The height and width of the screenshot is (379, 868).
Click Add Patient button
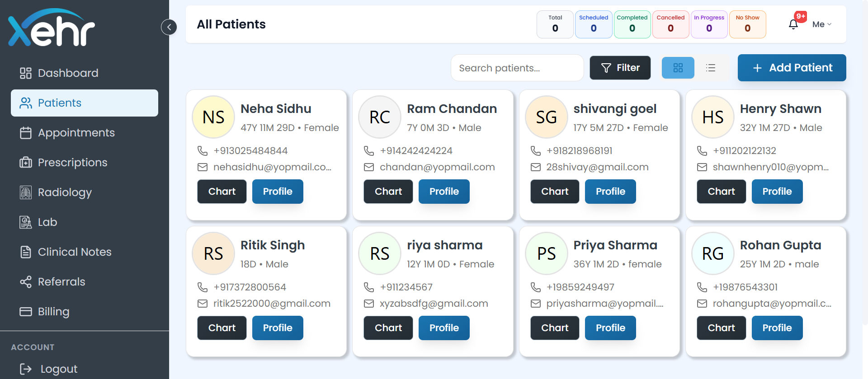[792, 68]
